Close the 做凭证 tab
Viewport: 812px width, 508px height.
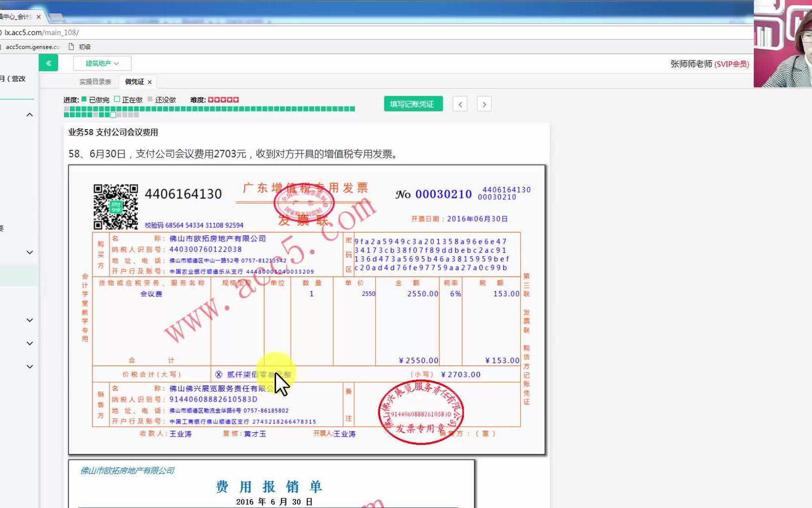pos(150,82)
